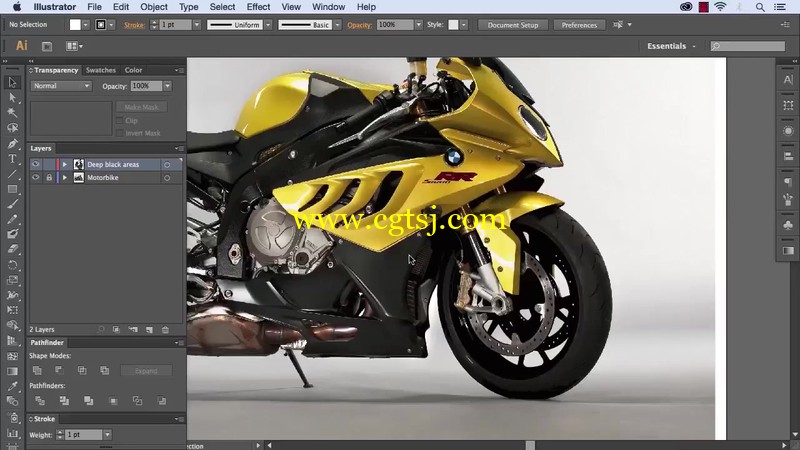Open the Normal blending mode dropdown
This screenshot has height=450, width=800.
point(61,86)
